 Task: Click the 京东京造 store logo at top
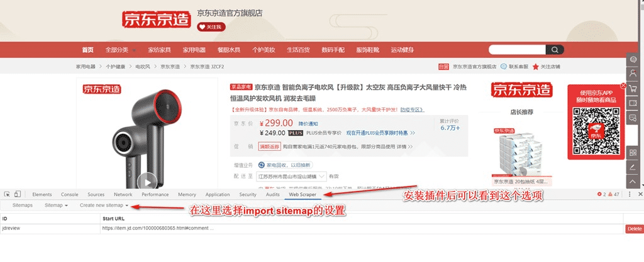pyautogui.click(x=157, y=19)
